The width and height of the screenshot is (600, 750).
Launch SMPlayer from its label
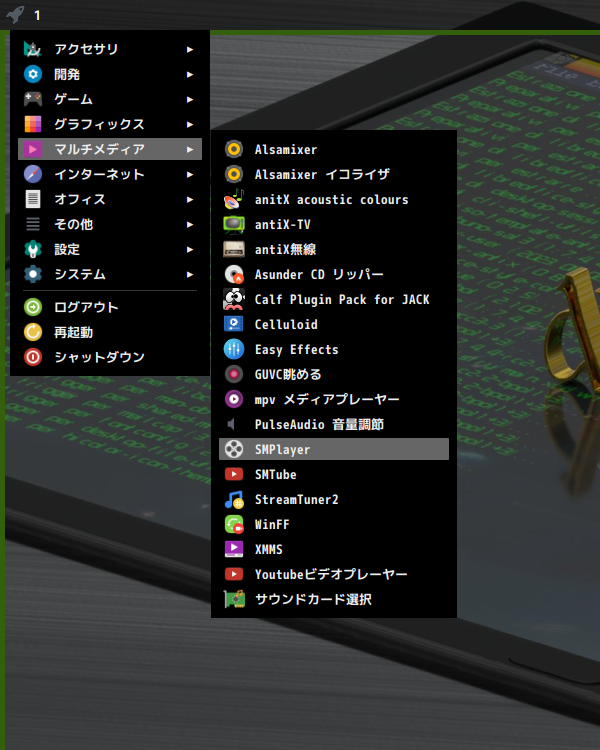[282, 450]
